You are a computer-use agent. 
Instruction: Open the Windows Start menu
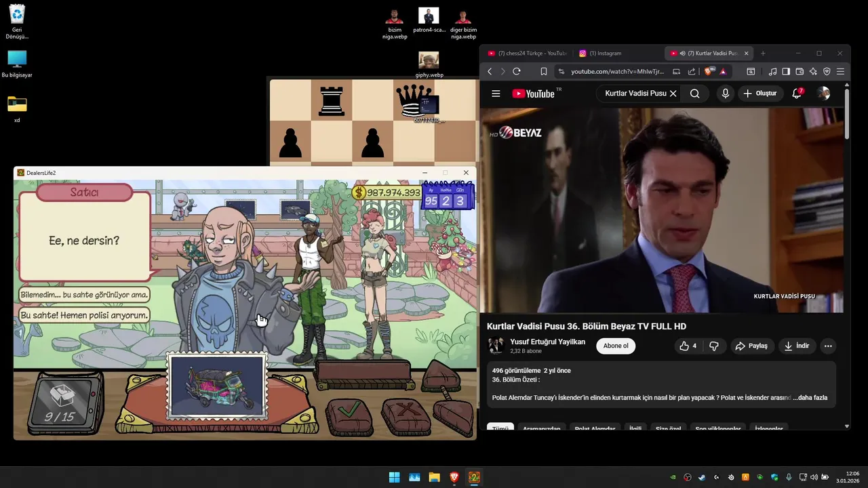point(394,477)
